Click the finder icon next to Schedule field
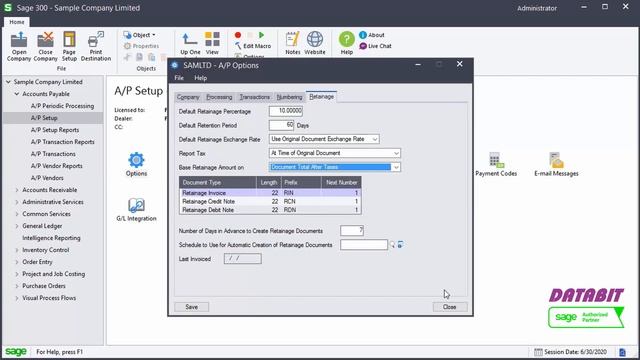The height and width of the screenshot is (360, 640). point(392,244)
